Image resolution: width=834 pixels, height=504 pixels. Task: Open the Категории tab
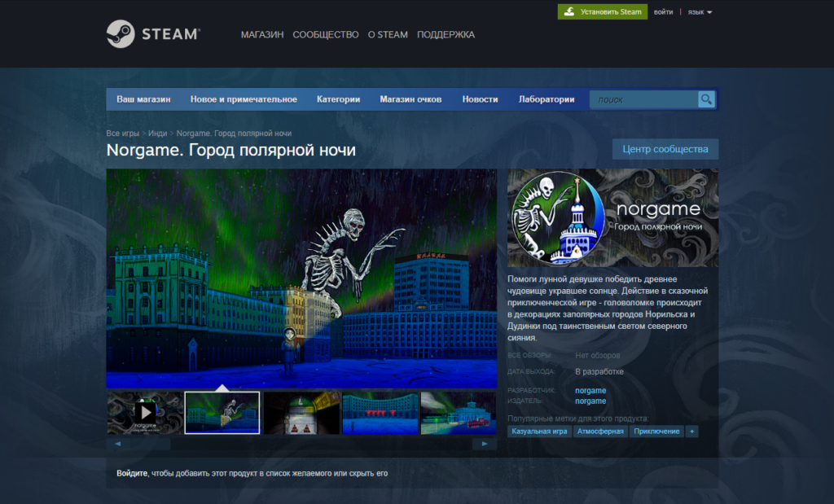(x=338, y=99)
